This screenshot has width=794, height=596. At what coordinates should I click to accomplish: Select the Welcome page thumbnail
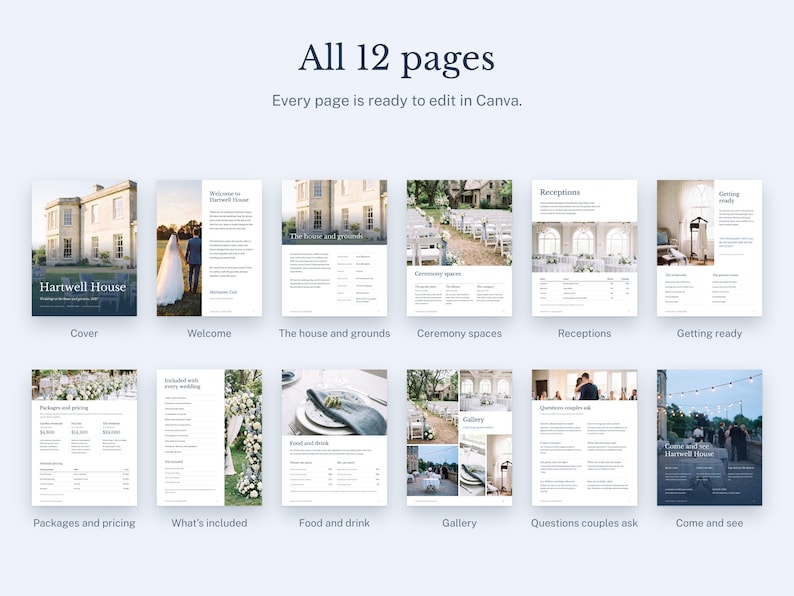pyautogui.click(x=209, y=248)
